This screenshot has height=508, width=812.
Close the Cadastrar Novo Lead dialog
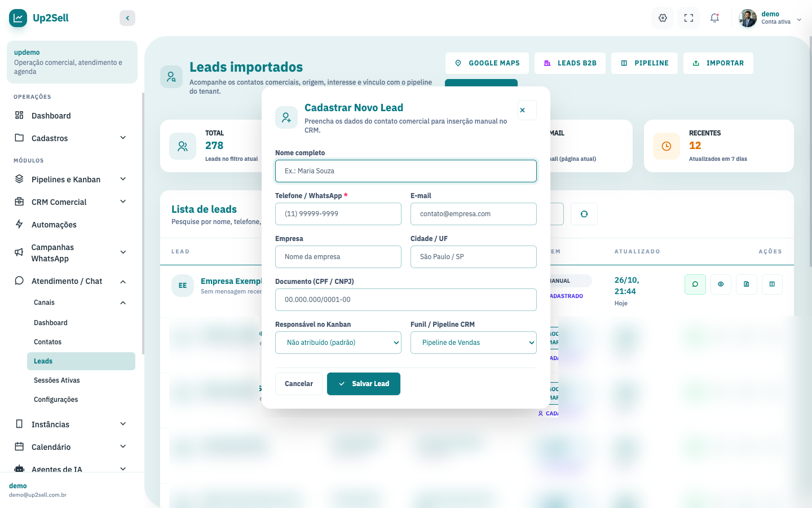pyautogui.click(x=527, y=110)
